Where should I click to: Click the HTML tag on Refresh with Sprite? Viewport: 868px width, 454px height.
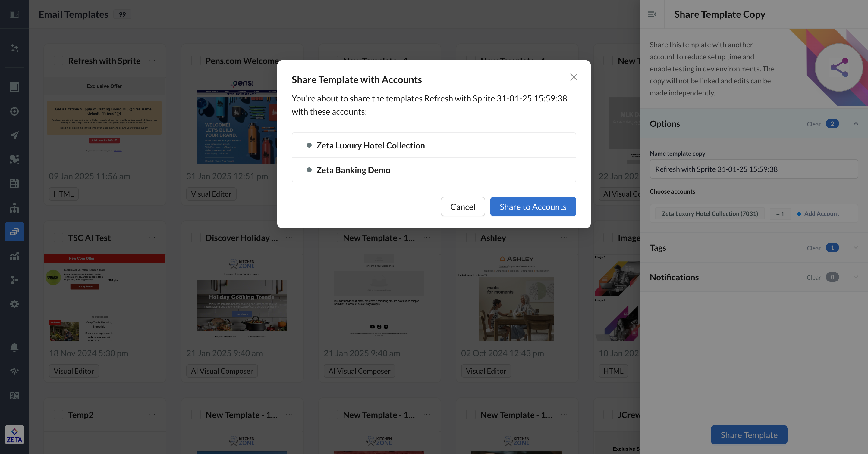point(64,194)
